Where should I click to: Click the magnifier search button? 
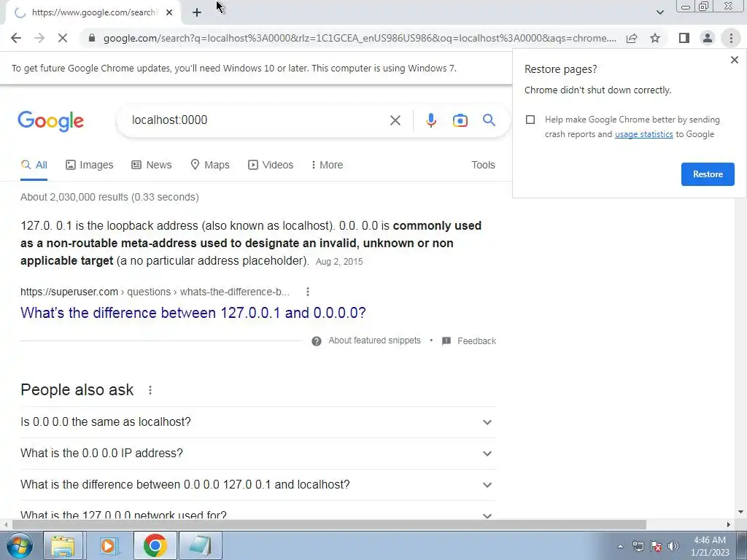tap(489, 120)
